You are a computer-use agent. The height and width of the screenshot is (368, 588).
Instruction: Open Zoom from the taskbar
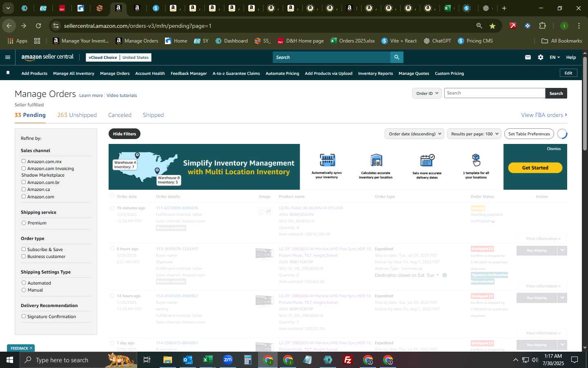click(x=227, y=360)
